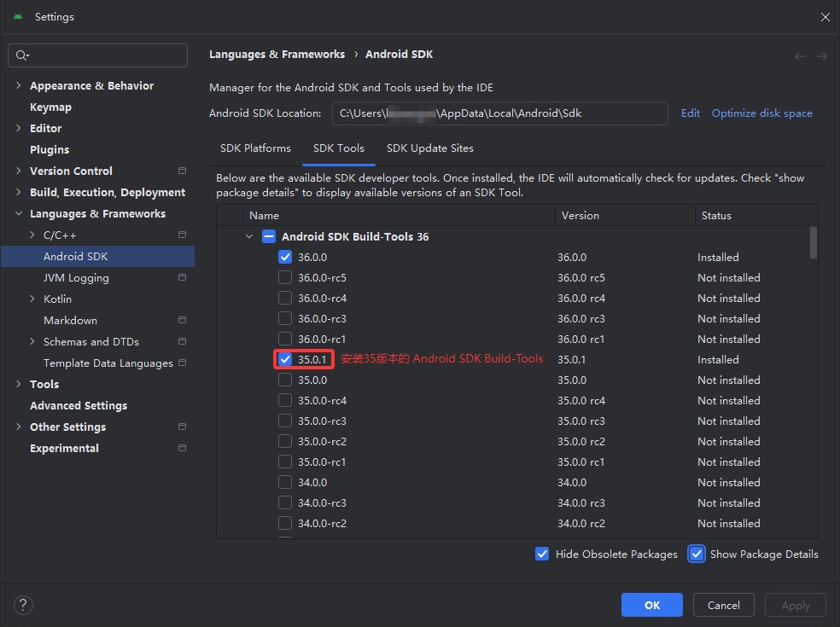The image size is (840, 627).
Task: Select the 34.0.0-rc3 row name
Action: coord(322,502)
